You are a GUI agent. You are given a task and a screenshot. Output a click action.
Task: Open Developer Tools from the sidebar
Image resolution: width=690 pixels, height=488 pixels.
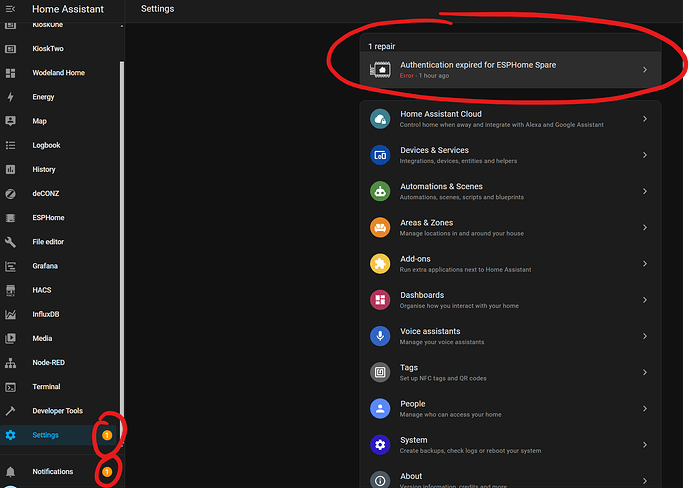(x=59, y=411)
